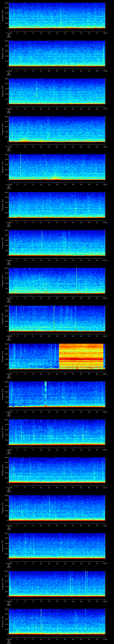Select the spectrogram panel starting at 14:28:00
Viewport: 114px width, 644px height.
click(x=57, y=546)
